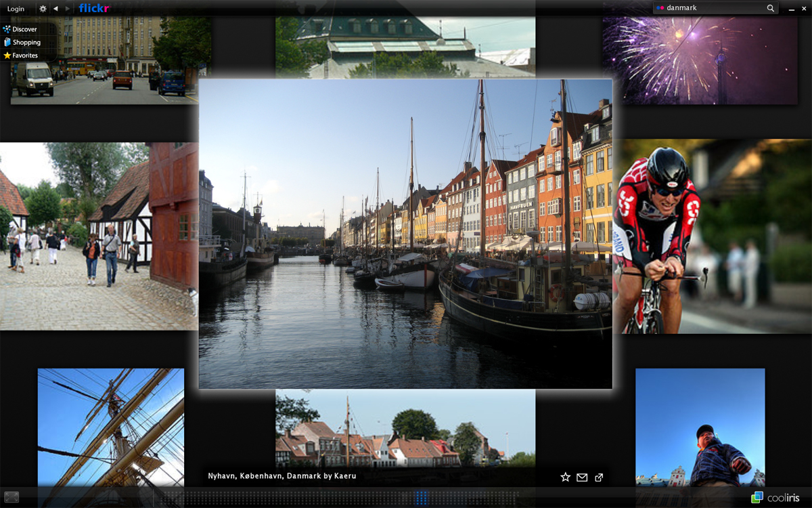This screenshot has height=508, width=812.
Task: Open the settings gear in top bar
Action: click(x=43, y=9)
